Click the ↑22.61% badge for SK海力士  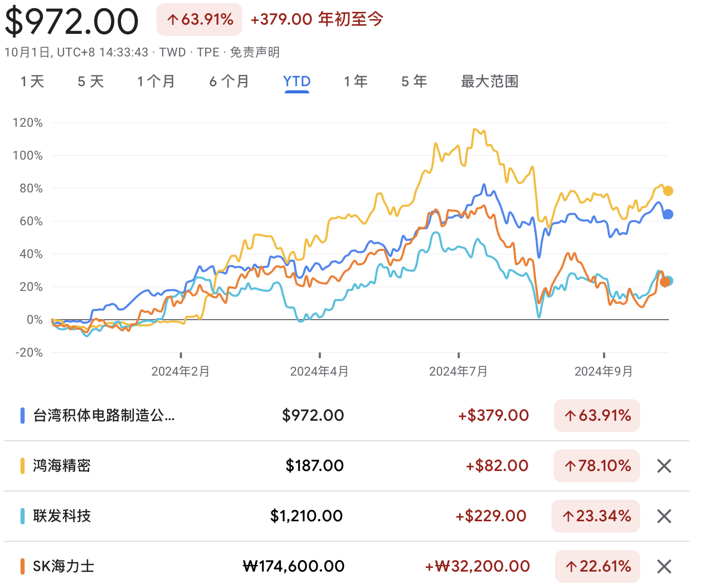[x=598, y=566]
